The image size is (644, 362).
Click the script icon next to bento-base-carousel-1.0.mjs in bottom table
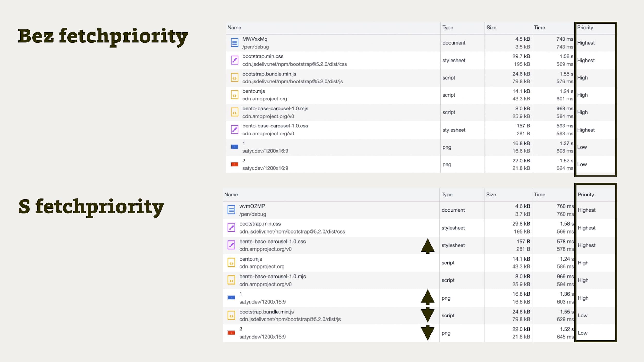click(x=231, y=280)
